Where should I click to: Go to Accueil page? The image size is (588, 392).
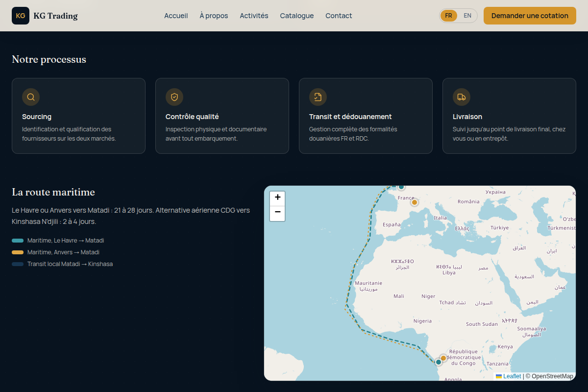point(176,16)
